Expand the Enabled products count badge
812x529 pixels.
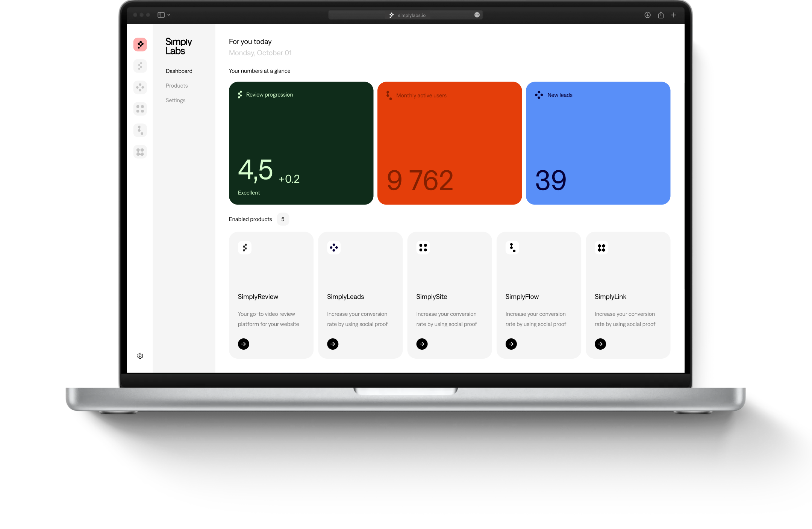coord(283,219)
